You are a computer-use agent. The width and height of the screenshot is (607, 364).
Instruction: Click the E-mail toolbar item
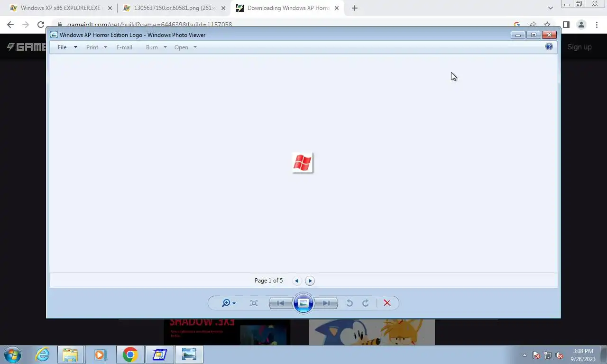[x=124, y=47]
